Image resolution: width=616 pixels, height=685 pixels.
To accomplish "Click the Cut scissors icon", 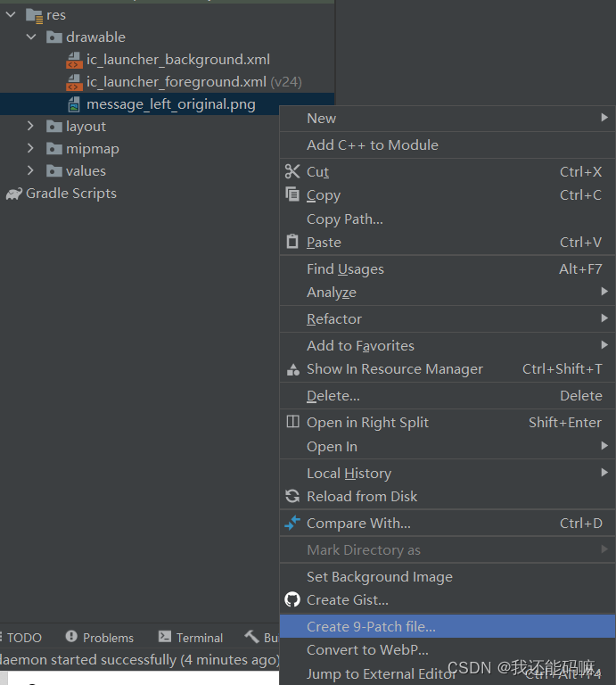I will pyautogui.click(x=292, y=171).
